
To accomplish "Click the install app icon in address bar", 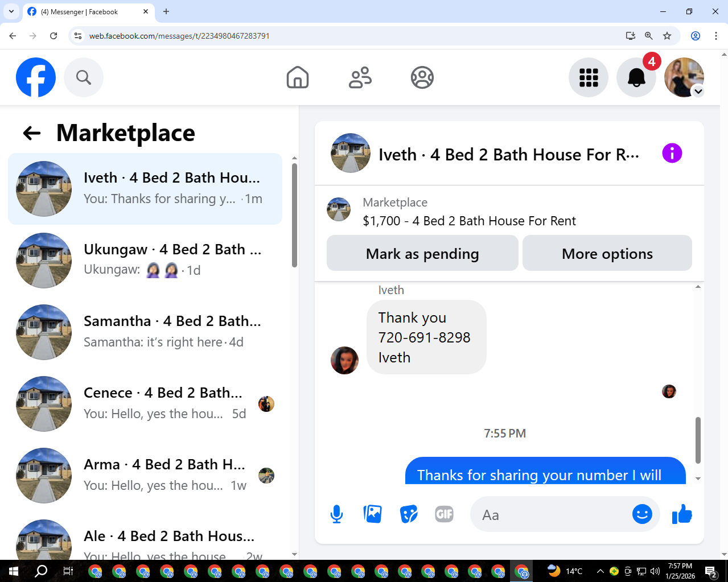I will pyautogui.click(x=630, y=36).
